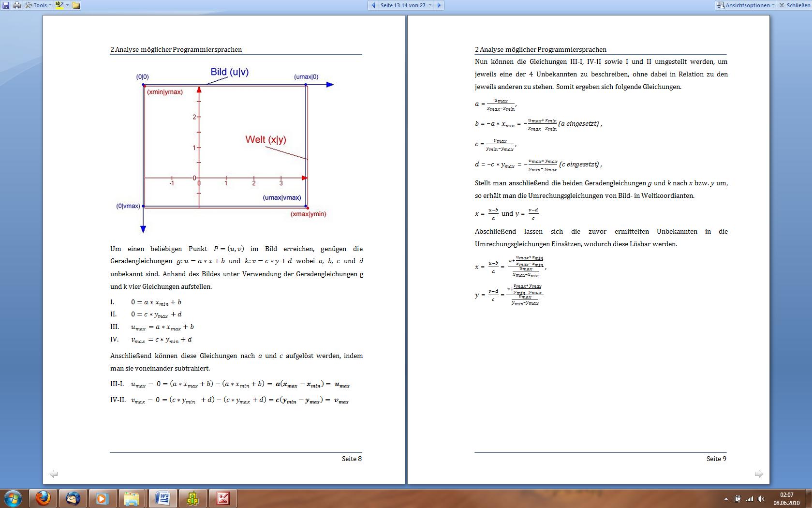
Task: Open Firefox from the taskbar
Action: point(44,498)
